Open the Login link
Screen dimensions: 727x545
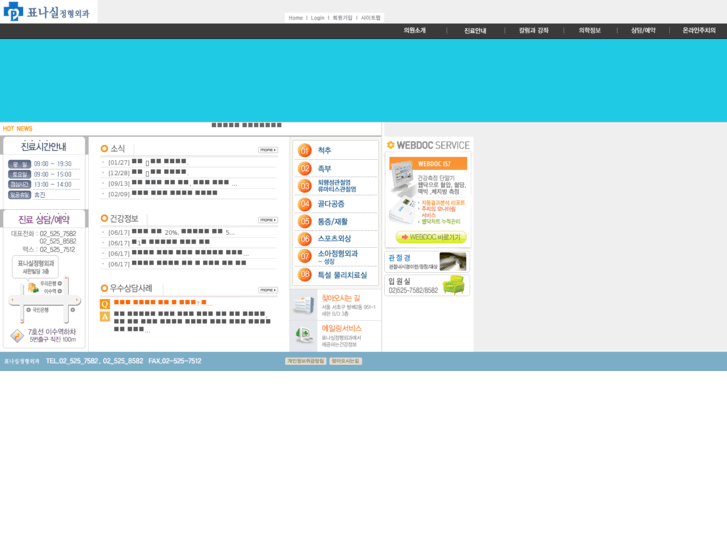click(x=318, y=18)
